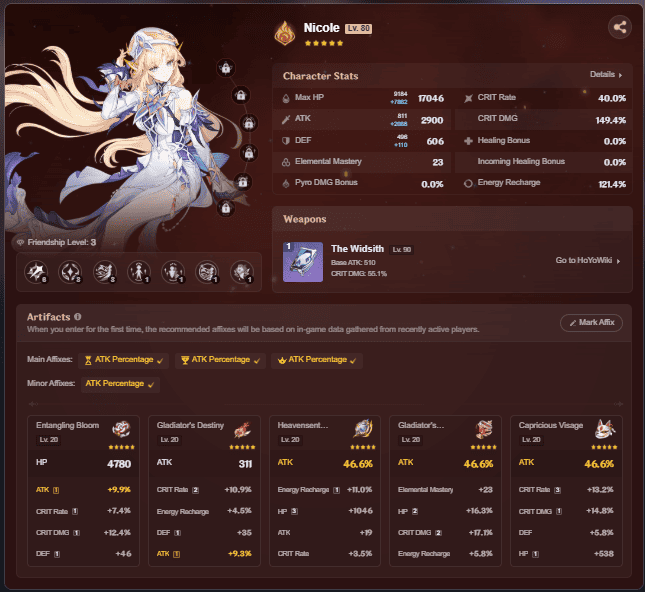This screenshot has height=592, width=645.
Task: Open Go to HoYoWiki link
Action: click(x=588, y=260)
